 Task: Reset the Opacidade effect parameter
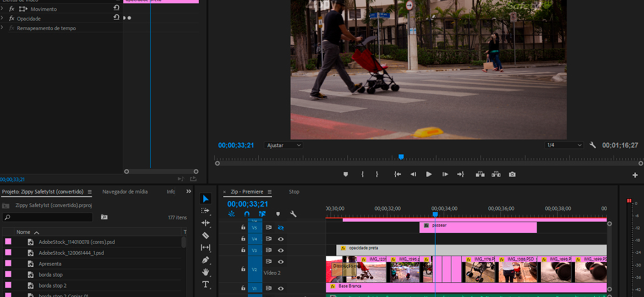(116, 18)
